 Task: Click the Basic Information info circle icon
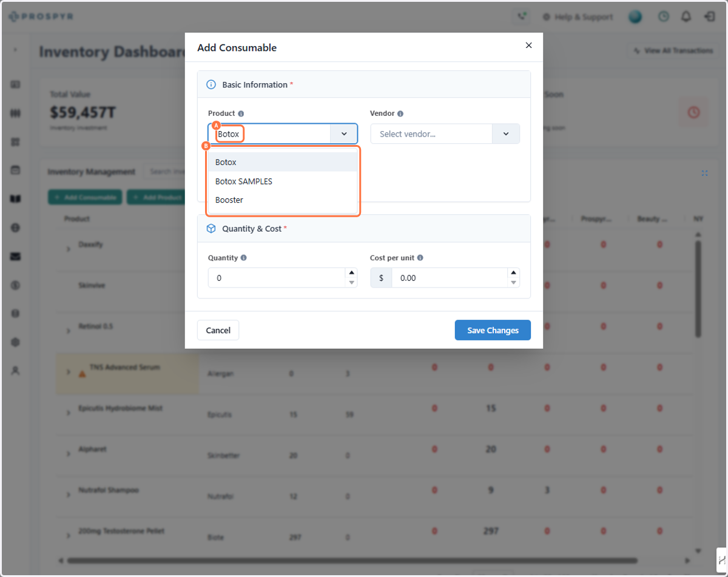pyautogui.click(x=211, y=85)
